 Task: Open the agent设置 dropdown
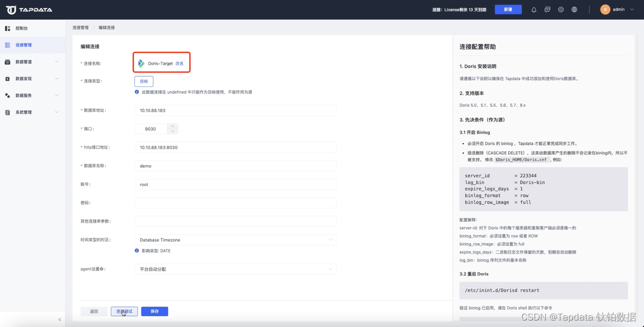tap(235, 269)
